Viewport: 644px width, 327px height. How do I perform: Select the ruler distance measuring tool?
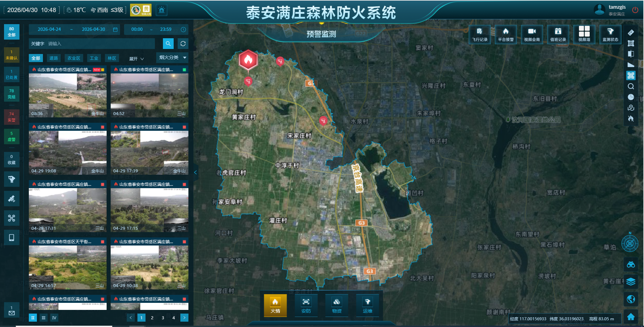pyautogui.click(x=631, y=33)
